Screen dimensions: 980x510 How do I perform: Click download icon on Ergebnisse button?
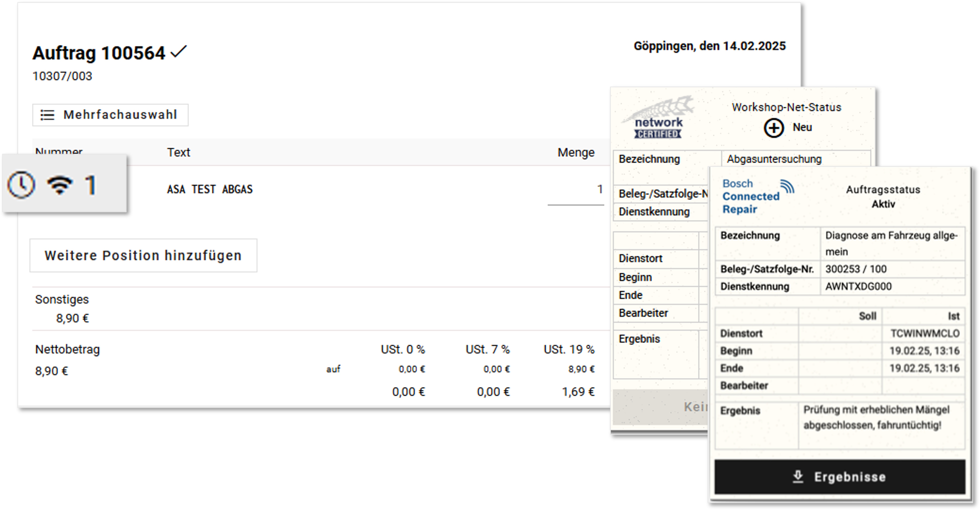point(798,477)
